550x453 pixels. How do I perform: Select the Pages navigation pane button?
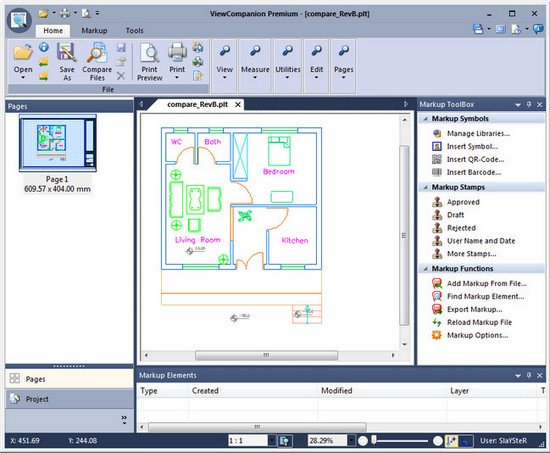(x=69, y=379)
